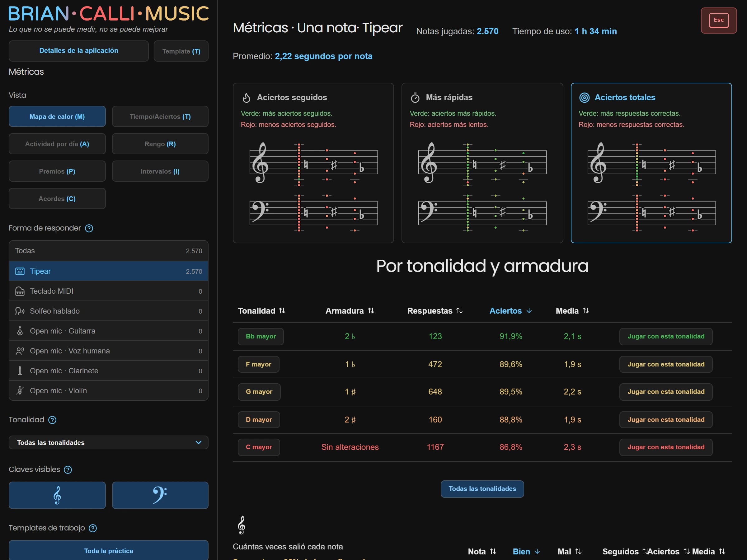
Task: Select Todas in response method list
Action: (108, 251)
